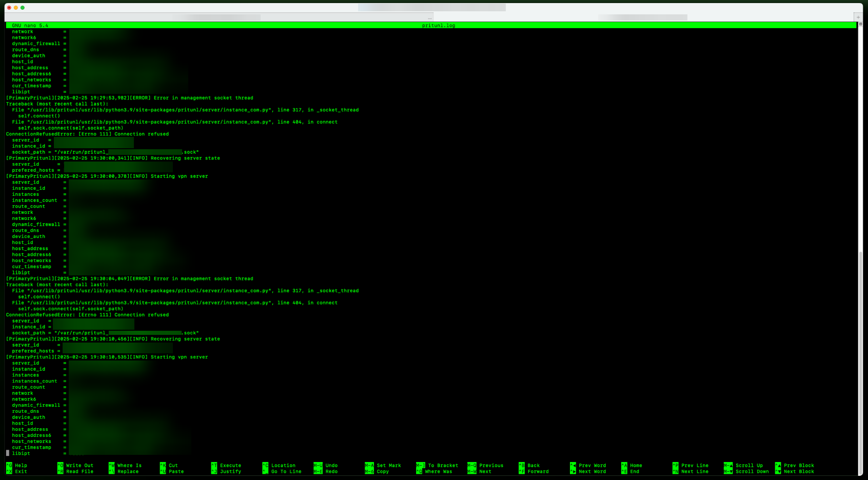The width and height of the screenshot is (868, 480).
Task: Place cursor on 19:30:10,535 Starting vpn server line
Action: click(x=107, y=357)
